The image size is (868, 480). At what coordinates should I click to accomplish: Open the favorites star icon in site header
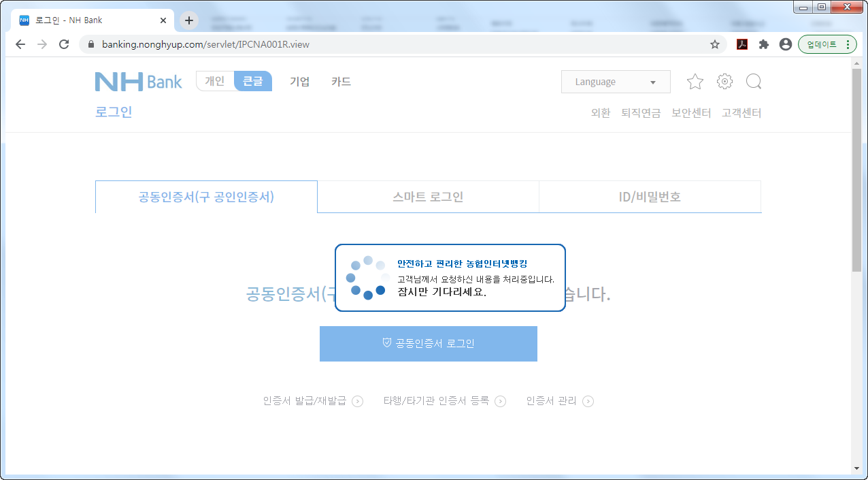coord(695,82)
